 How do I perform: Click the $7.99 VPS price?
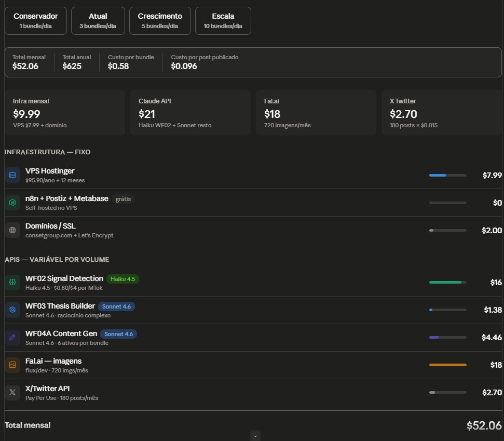(492, 175)
